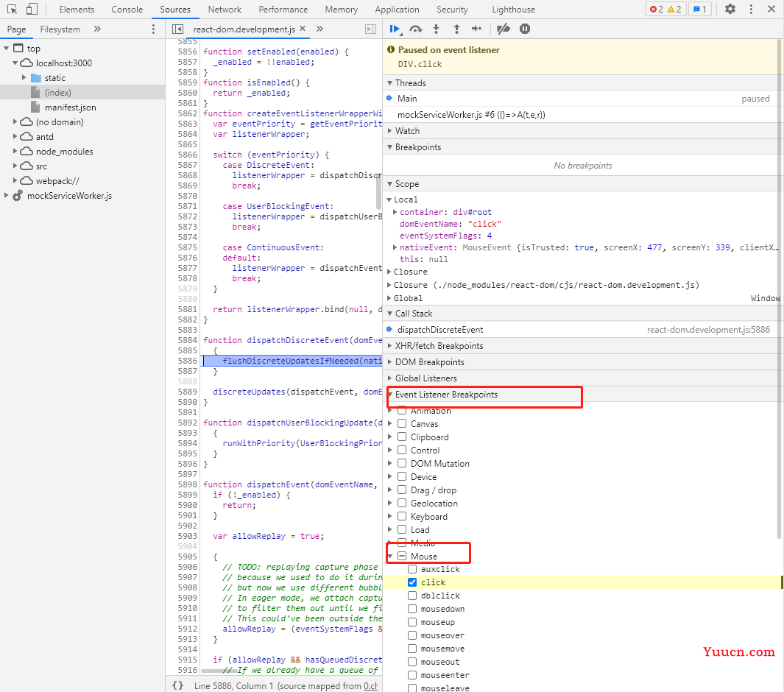Show more navigator tabs chevron
This screenshot has width=784, height=692.
tap(97, 29)
